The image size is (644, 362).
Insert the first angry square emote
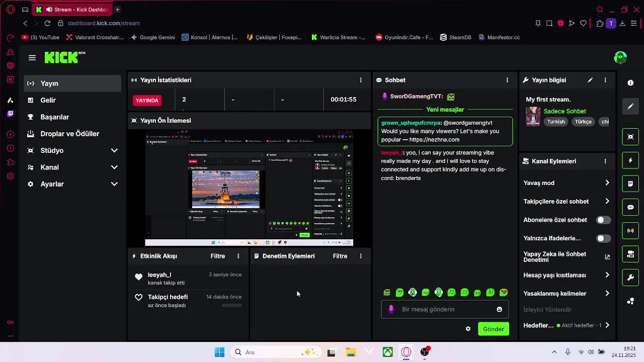tap(387, 292)
